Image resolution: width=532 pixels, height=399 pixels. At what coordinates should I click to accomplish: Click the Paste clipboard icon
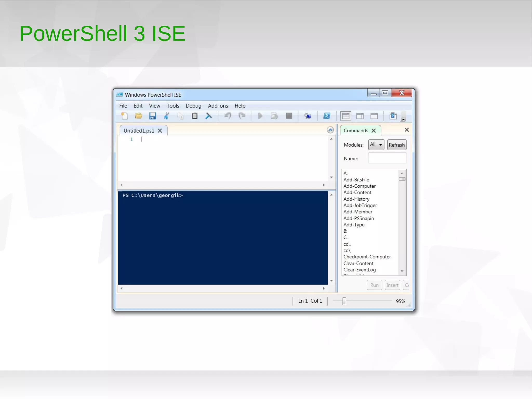195,116
